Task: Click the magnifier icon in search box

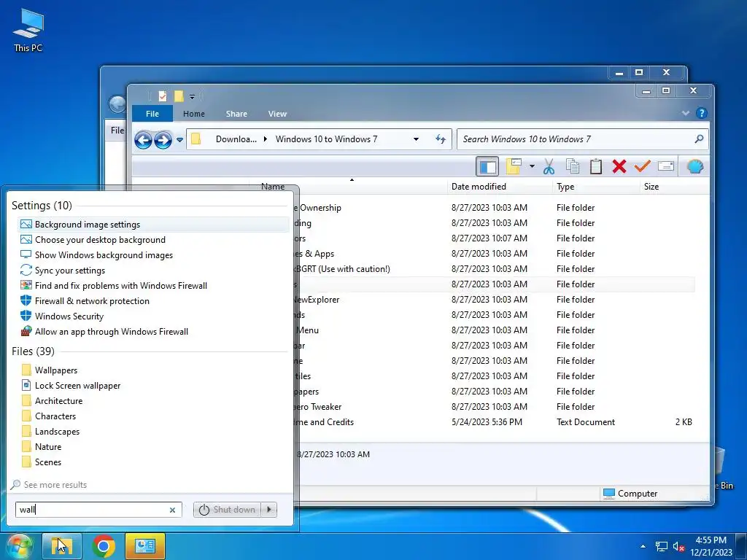Action: coord(698,139)
